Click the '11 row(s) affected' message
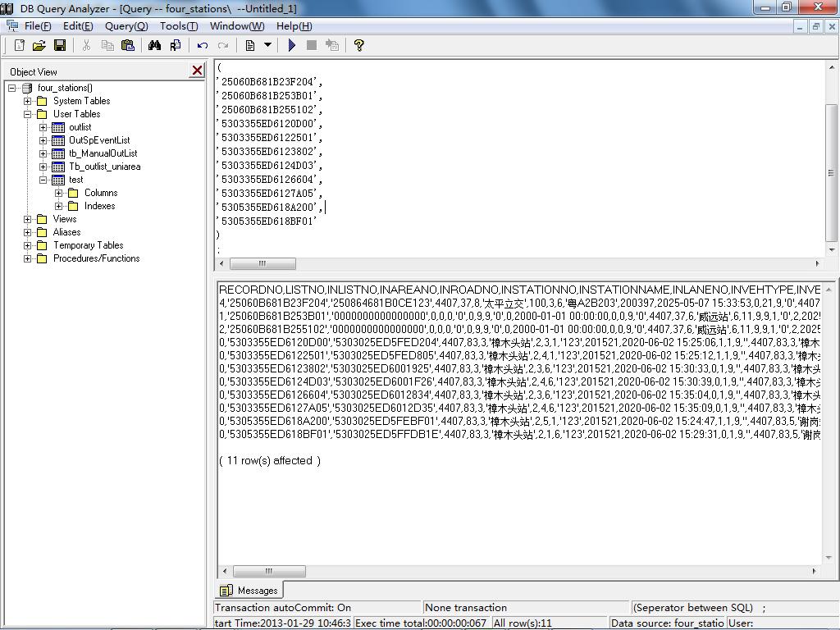840x630 pixels. 270,461
